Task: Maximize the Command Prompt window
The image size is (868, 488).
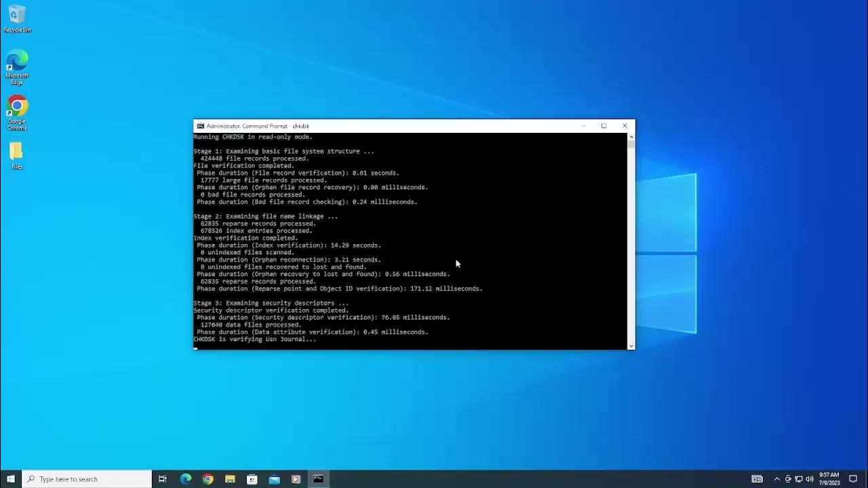Action: tap(604, 126)
